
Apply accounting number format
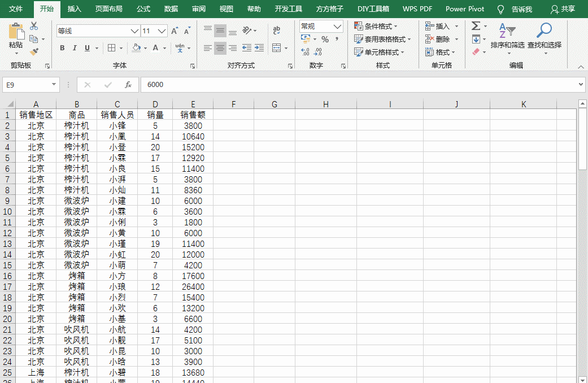click(x=306, y=39)
